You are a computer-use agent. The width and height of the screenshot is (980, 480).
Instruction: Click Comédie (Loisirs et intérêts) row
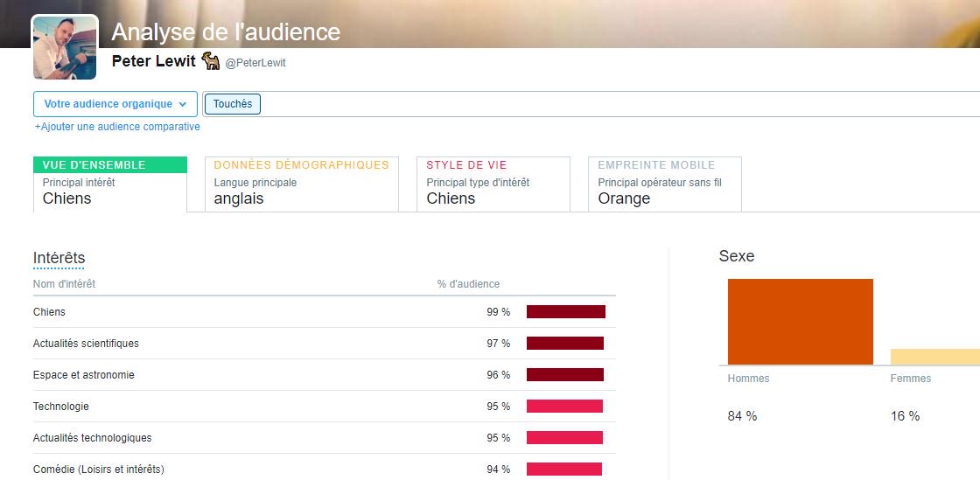[325, 469]
